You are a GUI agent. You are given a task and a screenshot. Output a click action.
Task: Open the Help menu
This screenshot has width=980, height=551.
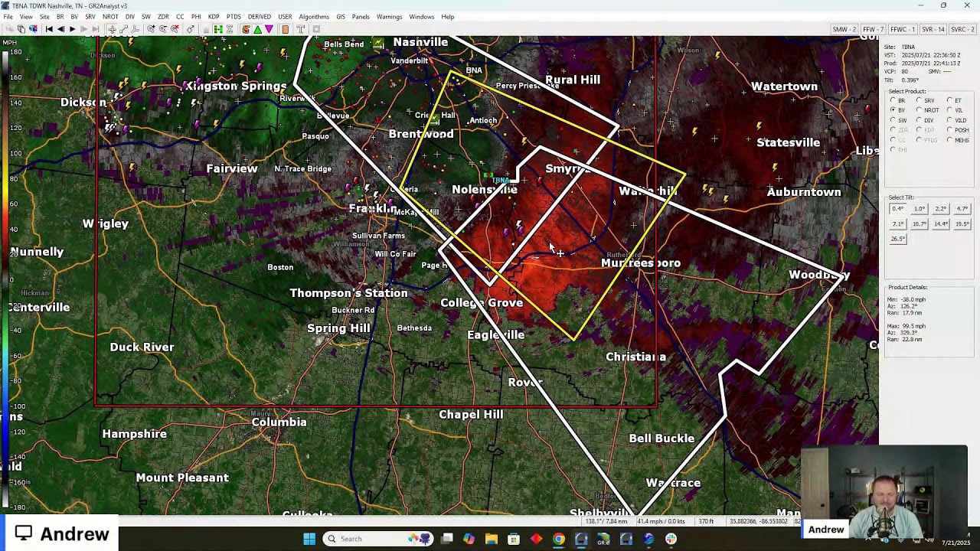[448, 17]
